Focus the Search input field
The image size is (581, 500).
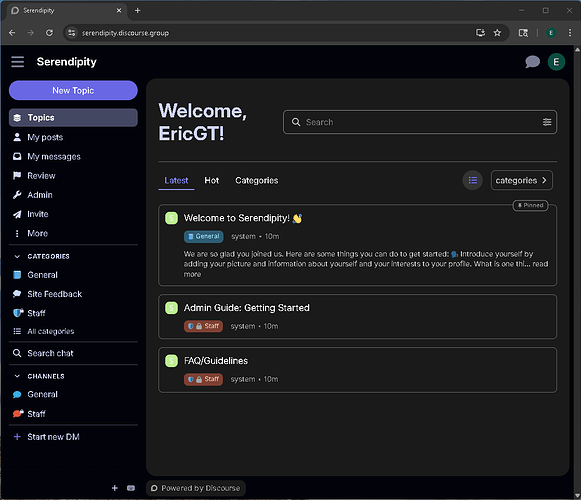click(x=420, y=122)
